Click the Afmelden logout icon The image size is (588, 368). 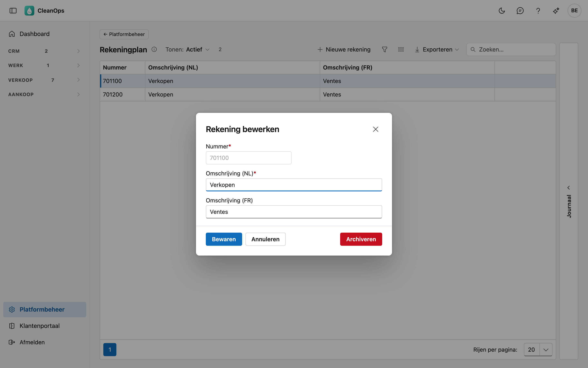pos(12,342)
